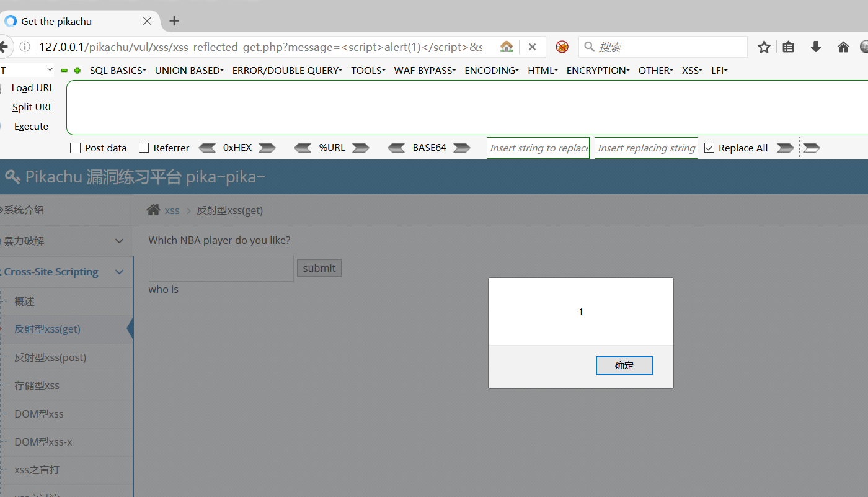Image resolution: width=868 pixels, height=497 pixels.
Task: Show bookmarks list icon
Action: pyautogui.click(x=788, y=47)
